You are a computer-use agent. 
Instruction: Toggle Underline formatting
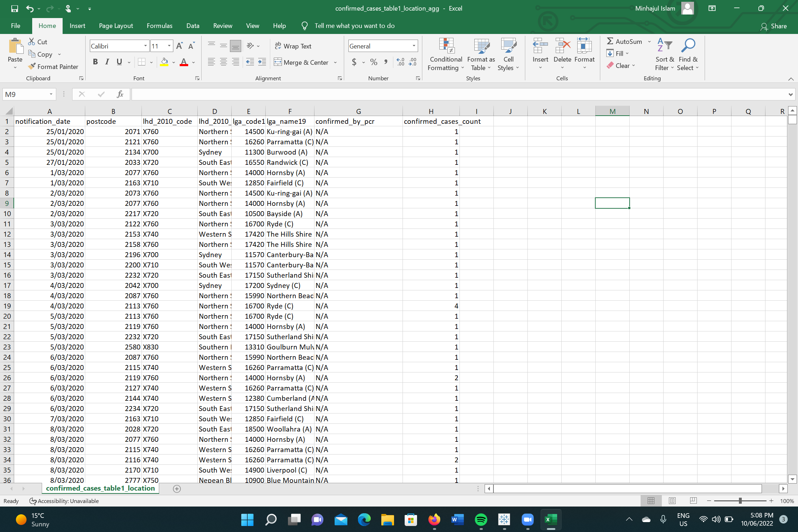(x=120, y=62)
